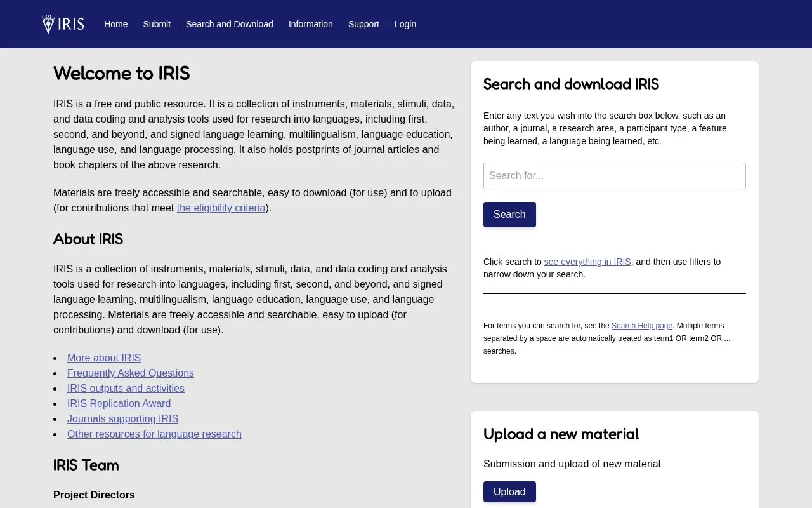
Task: Open Search and Download in navigation
Action: tap(230, 24)
